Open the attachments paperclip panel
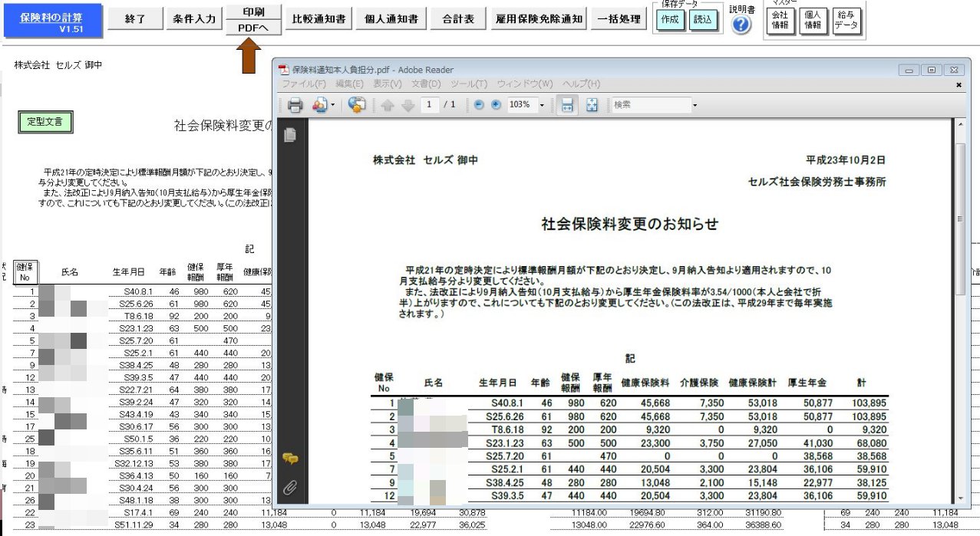 (x=290, y=486)
